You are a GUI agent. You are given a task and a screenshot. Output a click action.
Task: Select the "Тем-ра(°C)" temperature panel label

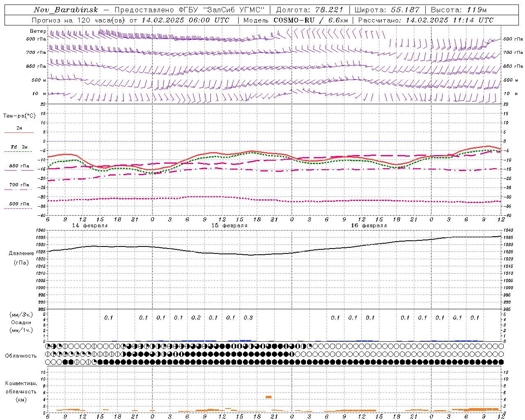pyautogui.click(x=19, y=116)
